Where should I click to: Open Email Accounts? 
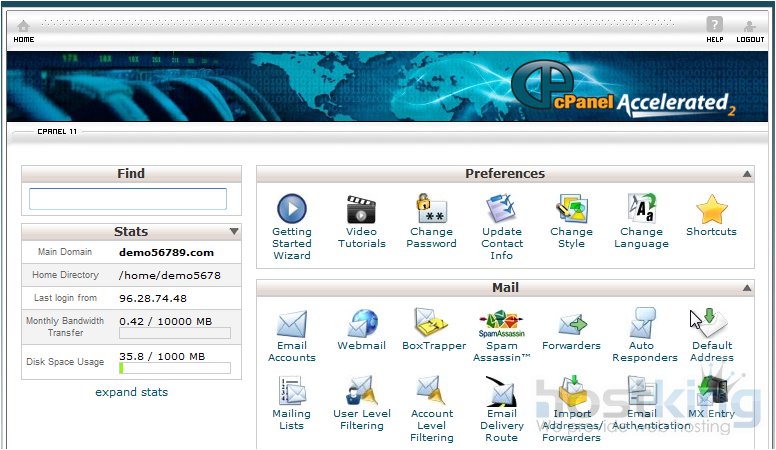point(292,324)
